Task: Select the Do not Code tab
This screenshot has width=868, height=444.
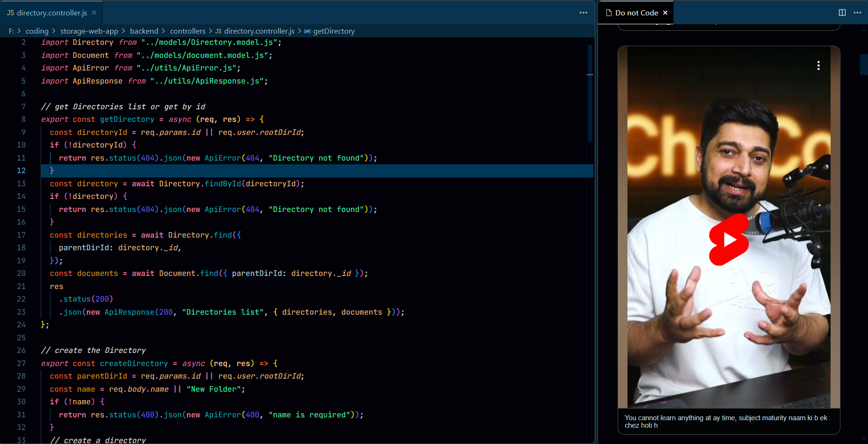Action: 636,13
